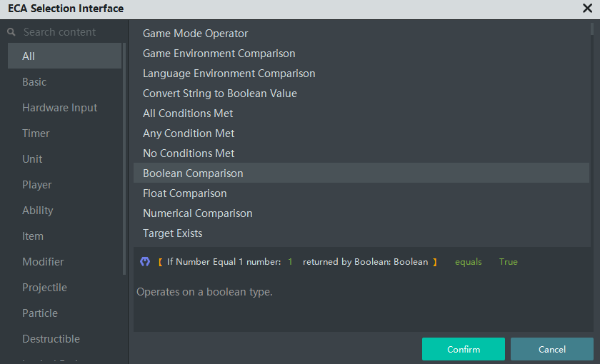The height and width of the screenshot is (364, 600).
Task: Click the green number 1 parameter
Action: coord(291,262)
